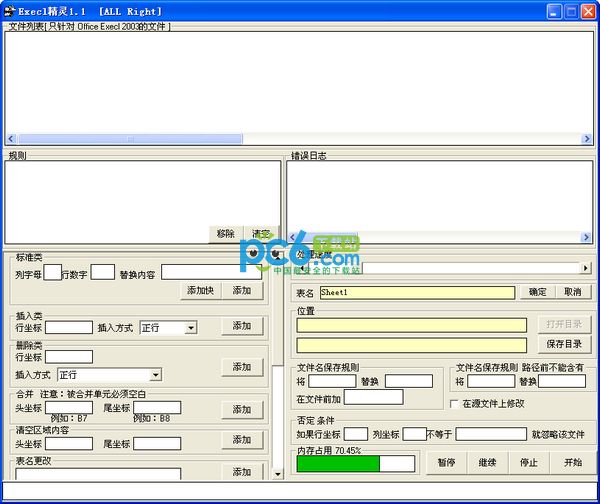This screenshot has height=504, width=600.
Task: Click 错误日志 scrollbar right arrow
Action: [586, 237]
